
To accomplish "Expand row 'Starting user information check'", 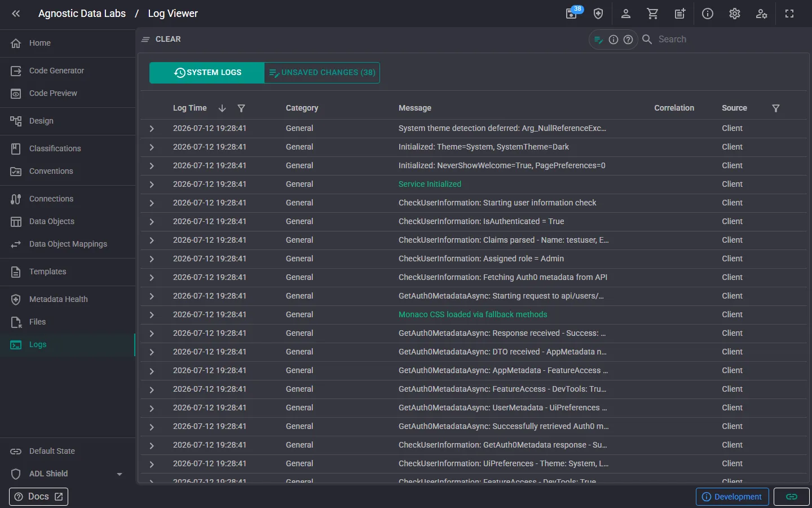I will tap(152, 203).
